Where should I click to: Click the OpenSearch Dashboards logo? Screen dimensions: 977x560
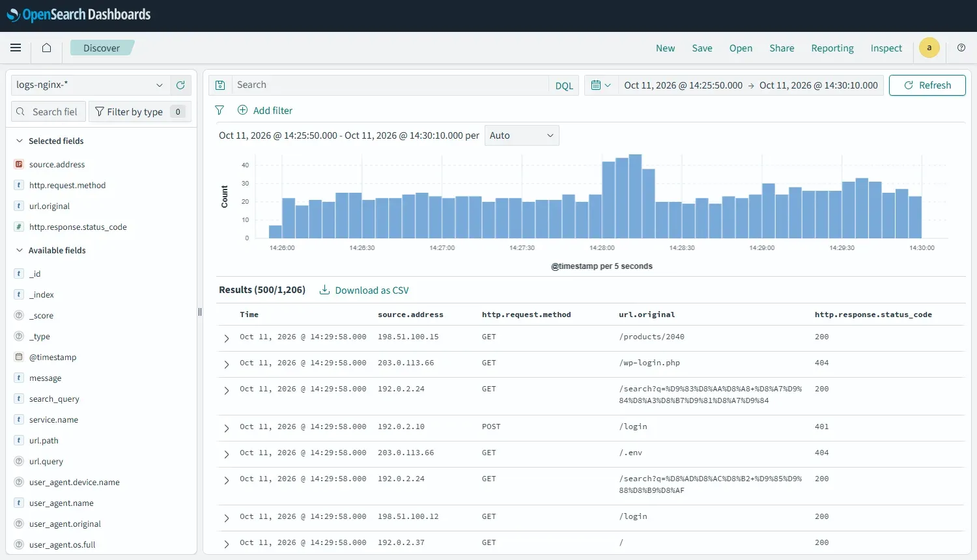point(79,15)
